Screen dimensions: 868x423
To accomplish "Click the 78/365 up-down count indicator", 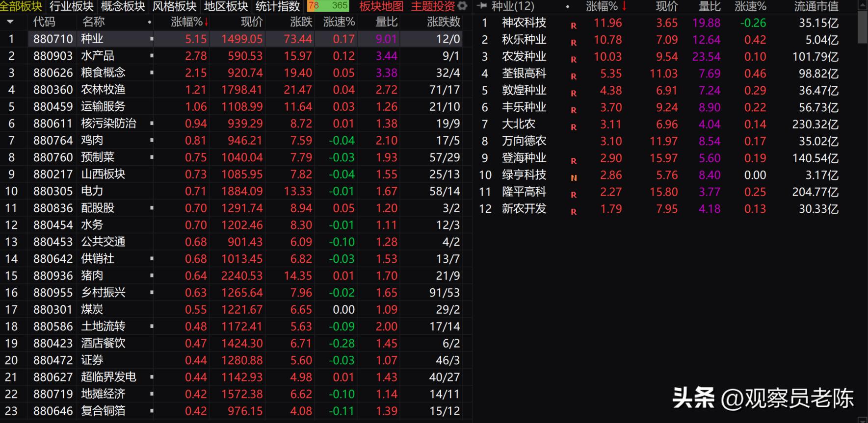I will (x=328, y=6).
